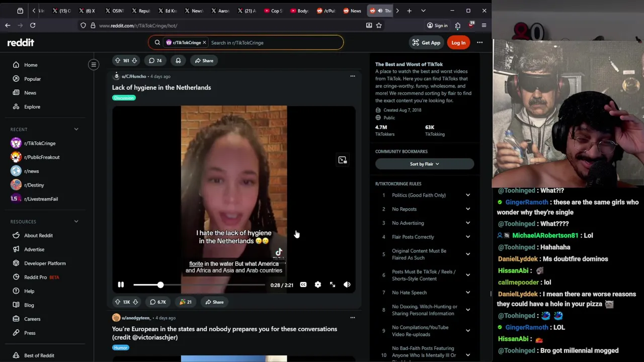Upvote the Lack of hygiene post
This screenshot has width=644, height=362.
click(x=118, y=302)
